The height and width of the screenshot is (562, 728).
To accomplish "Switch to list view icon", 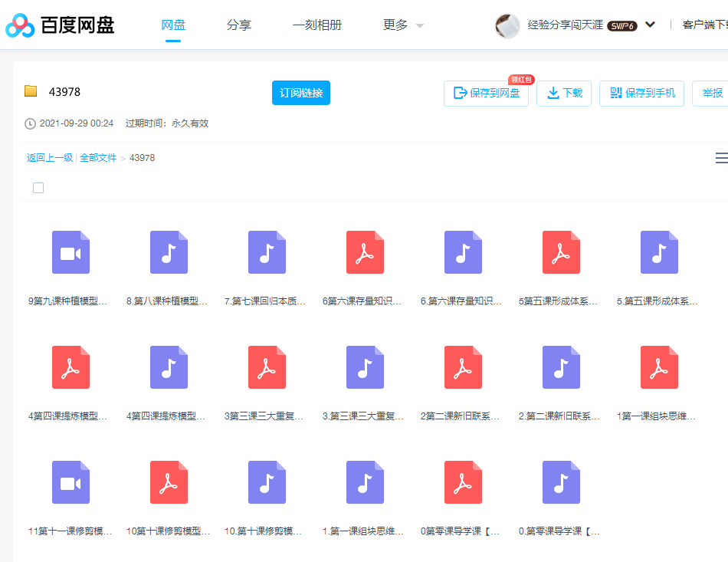I will tap(722, 158).
